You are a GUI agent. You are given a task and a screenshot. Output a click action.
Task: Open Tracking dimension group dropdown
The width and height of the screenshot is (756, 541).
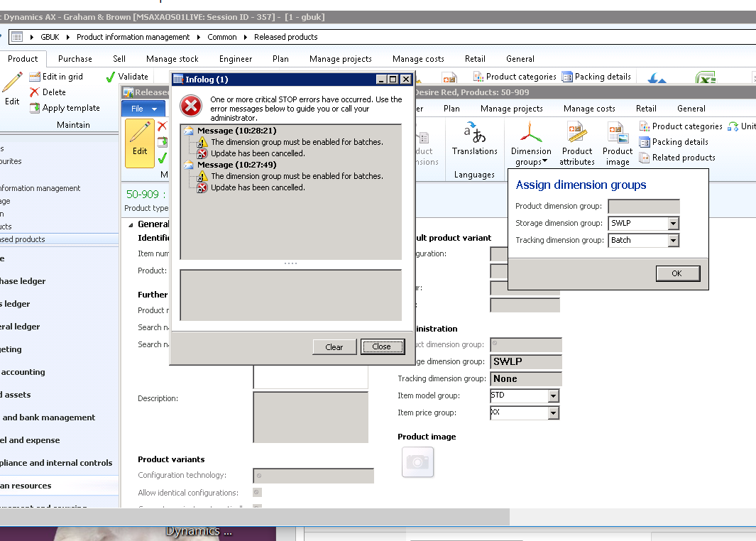(673, 241)
